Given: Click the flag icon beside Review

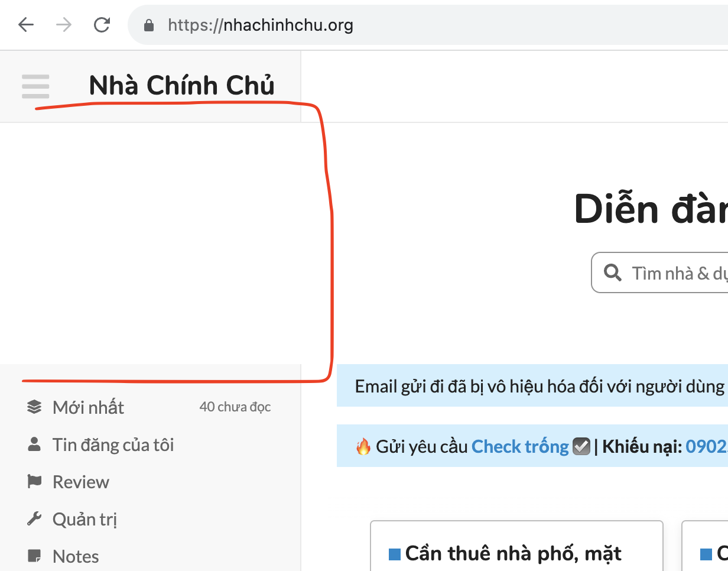Looking at the screenshot, I should point(34,482).
